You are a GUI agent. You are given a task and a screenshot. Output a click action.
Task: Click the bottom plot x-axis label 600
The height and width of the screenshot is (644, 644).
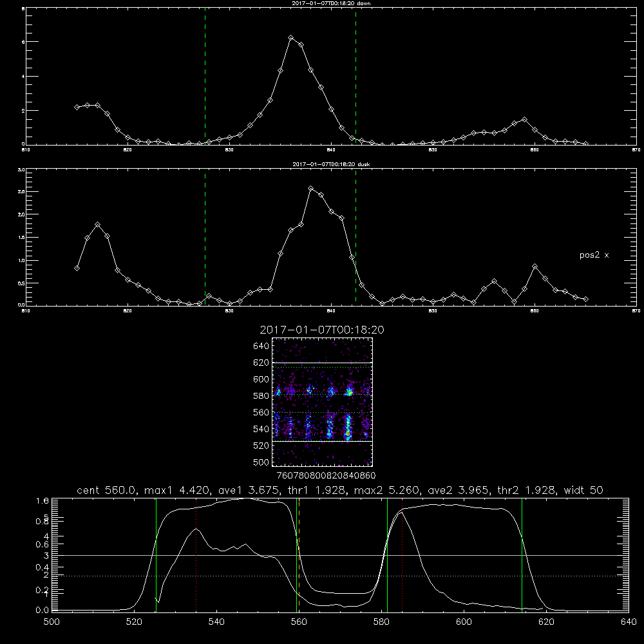464,622
